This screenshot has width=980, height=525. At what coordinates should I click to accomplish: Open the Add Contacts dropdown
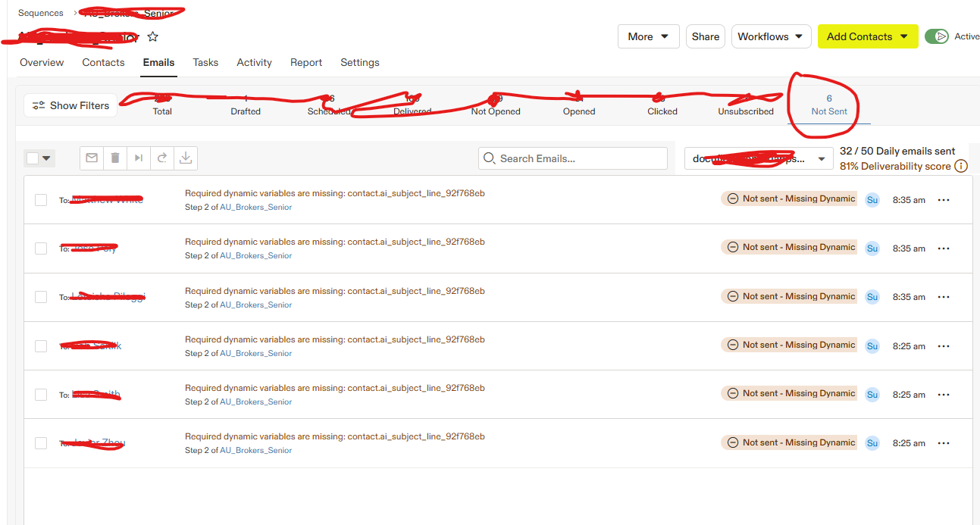[x=867, y=36]
